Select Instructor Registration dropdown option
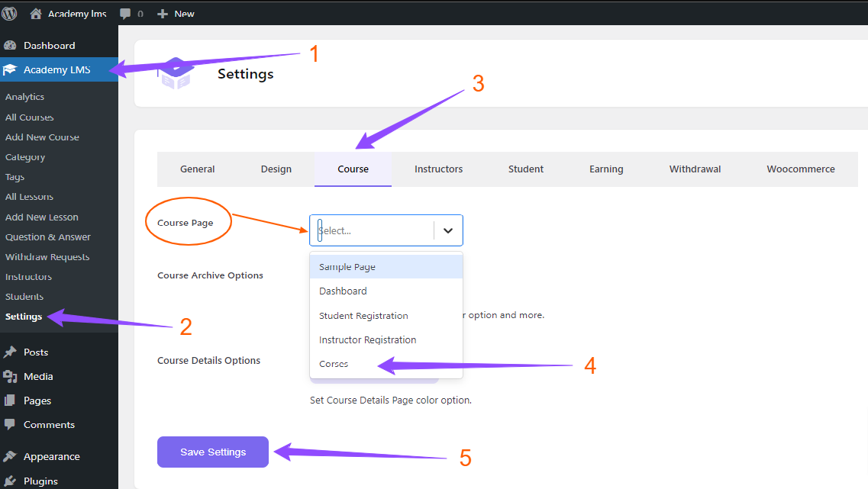Viewport: 868px width, 489px height. point(386,339)
